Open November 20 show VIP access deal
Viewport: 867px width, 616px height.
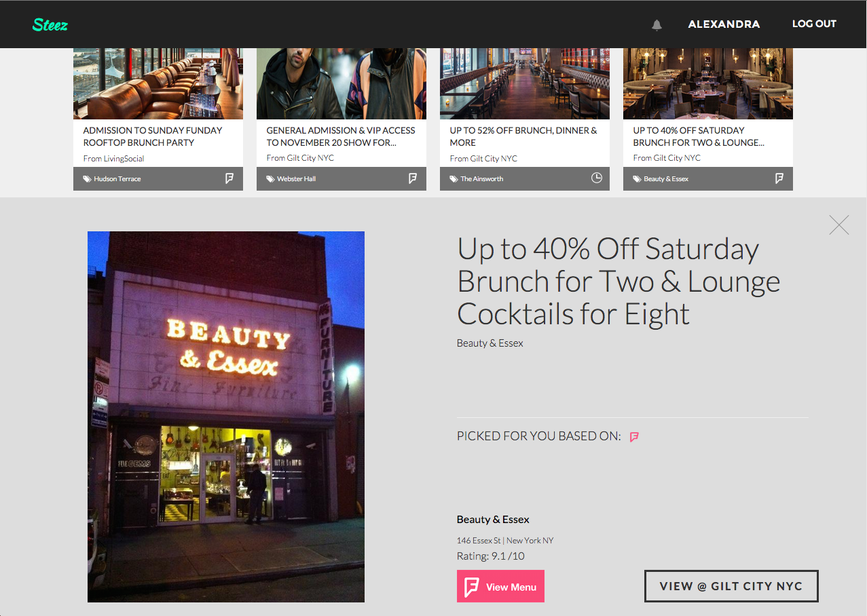(x=341, y=136)
